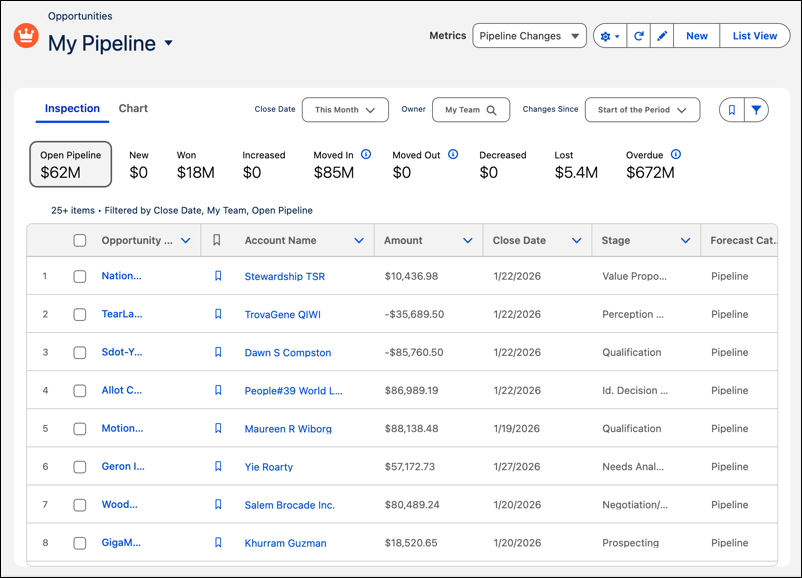This screenshot has height=578, width=802.
Task: Select the Decreased $0 metric
Action: (502, 165)
